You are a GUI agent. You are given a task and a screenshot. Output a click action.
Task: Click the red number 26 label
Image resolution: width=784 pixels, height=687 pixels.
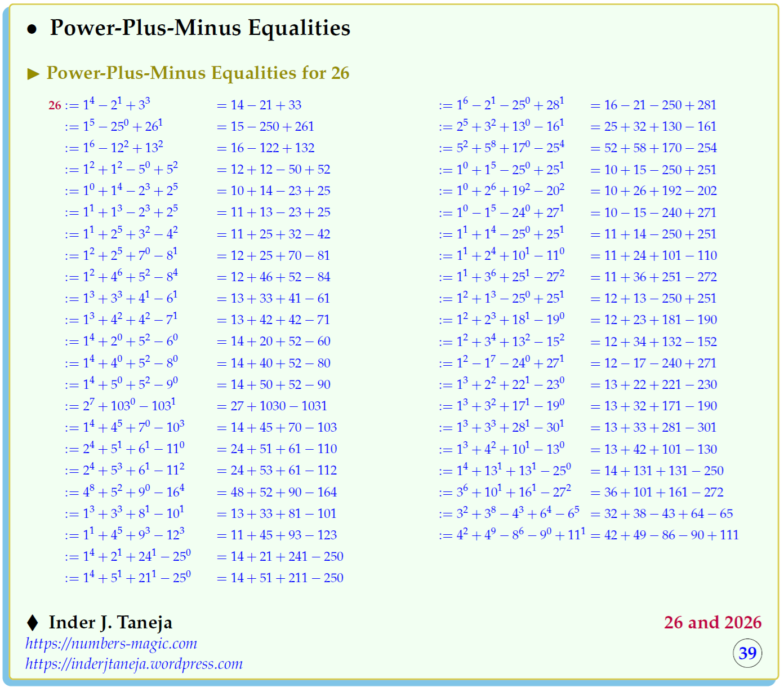[x=55, y=105]
